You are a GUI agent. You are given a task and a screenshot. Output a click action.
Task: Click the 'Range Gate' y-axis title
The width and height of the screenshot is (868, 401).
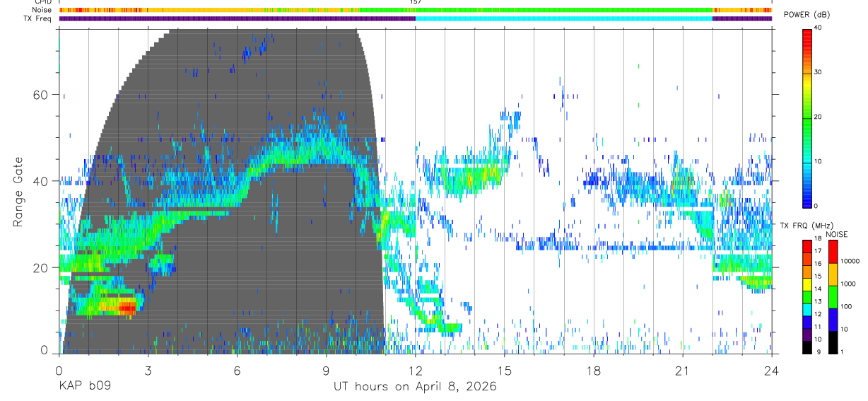[x=18, y=191]
